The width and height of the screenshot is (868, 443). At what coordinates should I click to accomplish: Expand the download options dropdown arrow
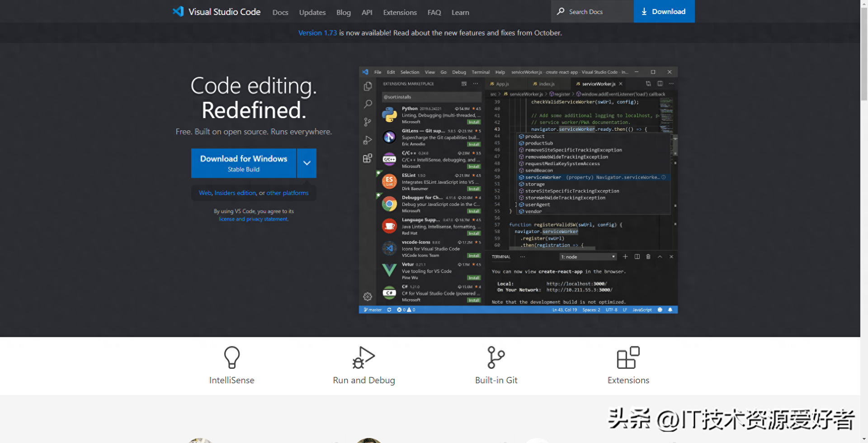[307, 163]
